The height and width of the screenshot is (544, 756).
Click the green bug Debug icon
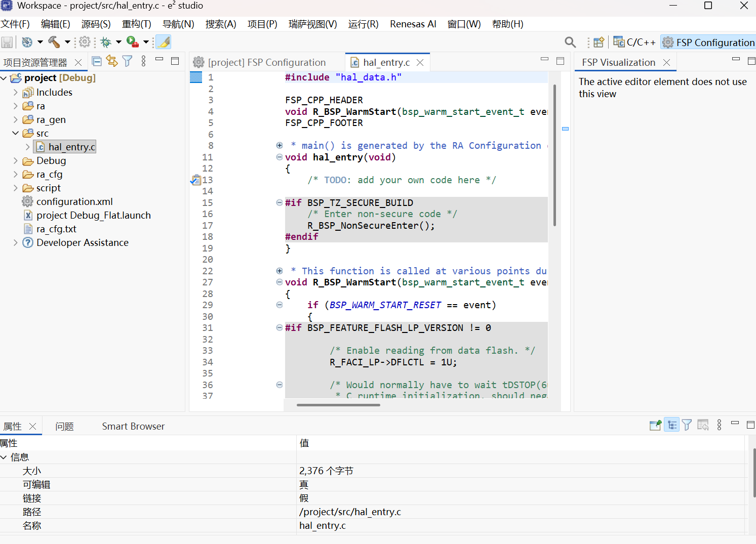[x=106, y=42]
